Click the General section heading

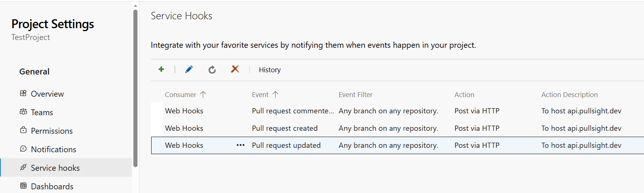point(34,71)
